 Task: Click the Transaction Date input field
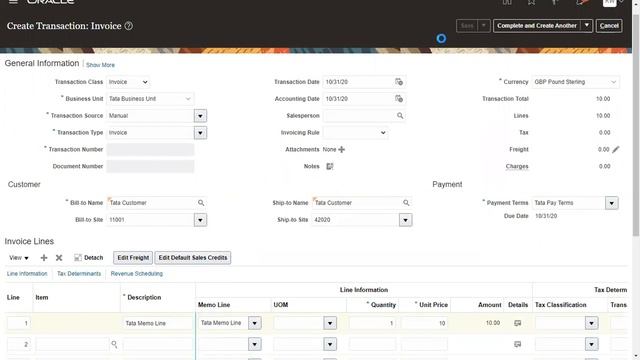coord(358,82)
